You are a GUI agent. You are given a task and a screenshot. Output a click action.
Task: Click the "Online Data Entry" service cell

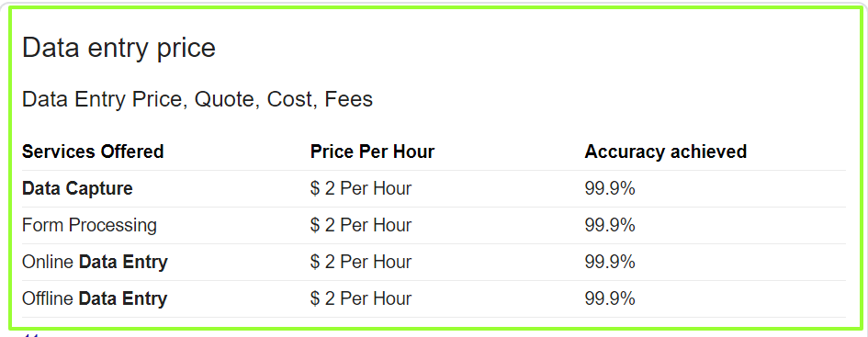95,263
